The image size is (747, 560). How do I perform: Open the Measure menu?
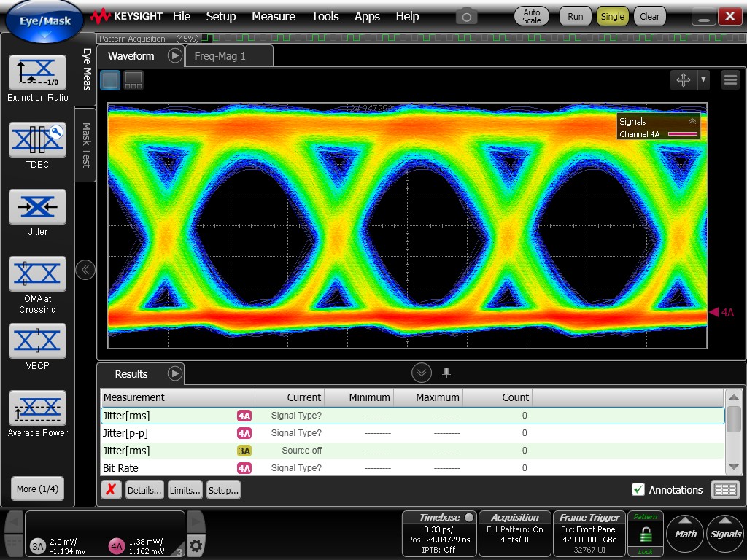pos(274,16)
